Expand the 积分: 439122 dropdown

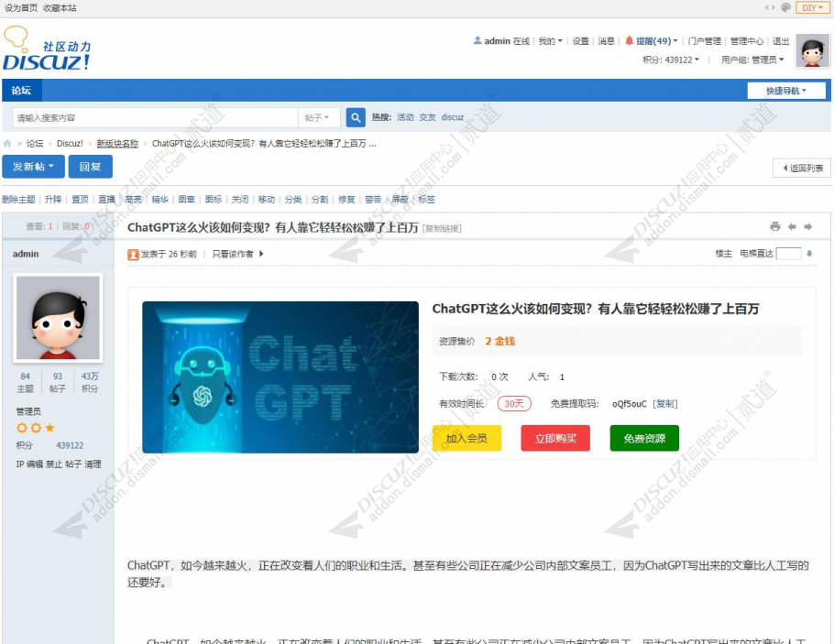pos(671,60)
